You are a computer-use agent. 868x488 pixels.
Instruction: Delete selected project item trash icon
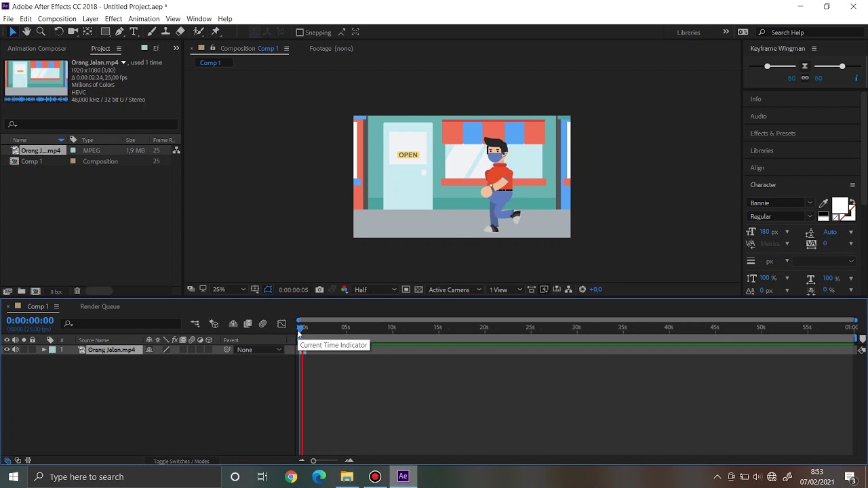coord(77,291)
